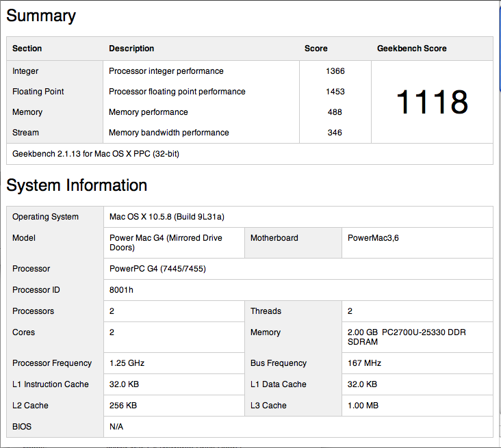Select the stream score 346
Viewport: 501px width, 448px height.
[335, 133]
